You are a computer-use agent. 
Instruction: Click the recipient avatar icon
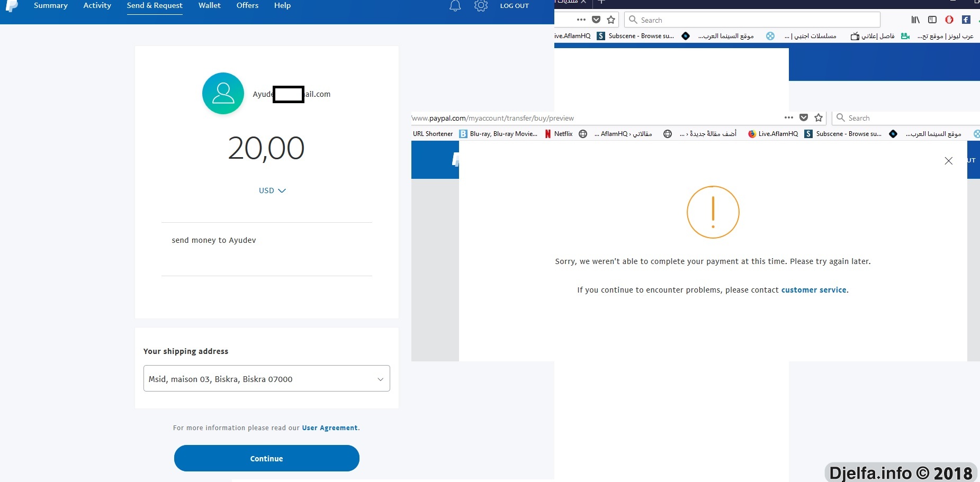click(x=223, y=93)
